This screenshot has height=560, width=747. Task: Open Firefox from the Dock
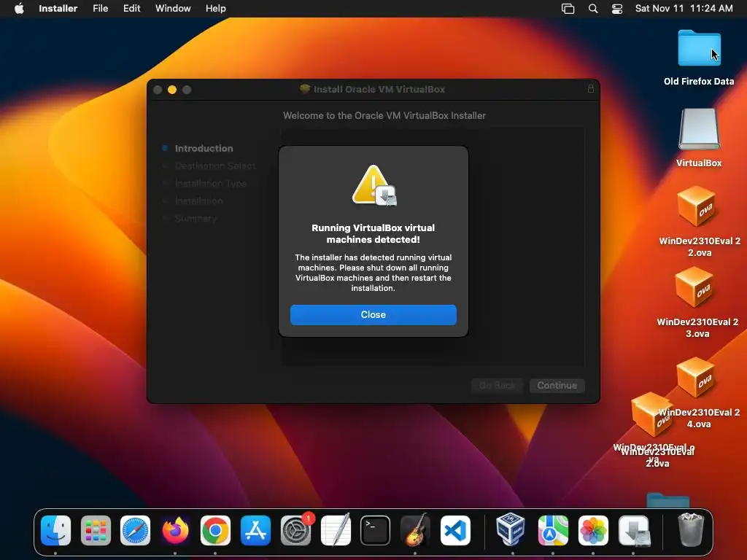[175, 531]
